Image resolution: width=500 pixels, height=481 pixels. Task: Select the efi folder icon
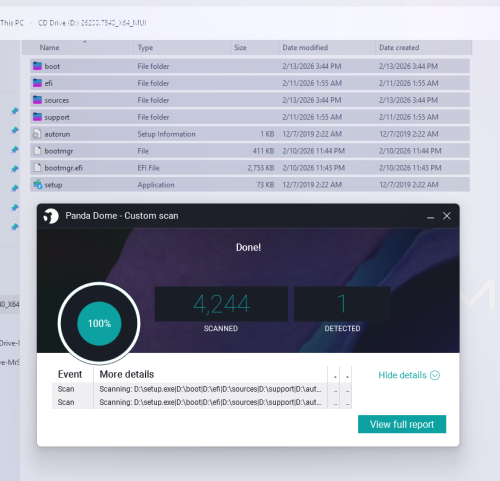point(37,83)
